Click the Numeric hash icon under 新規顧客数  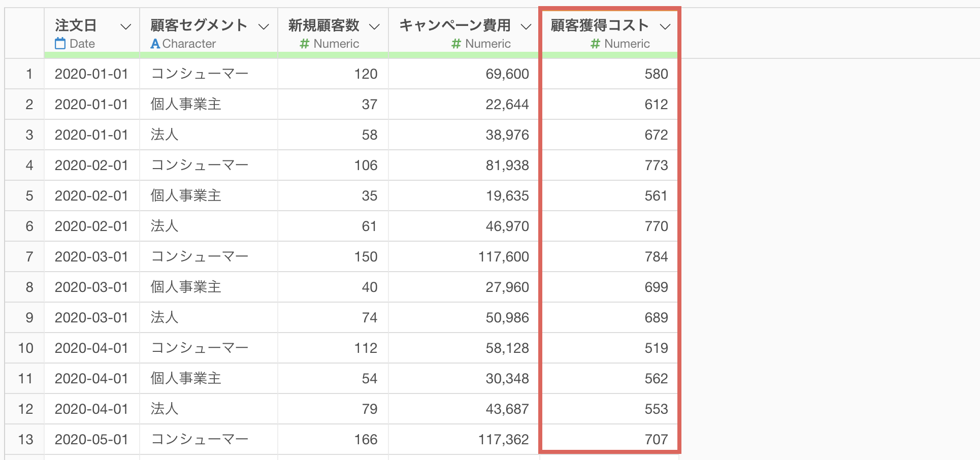click(305, 44)
